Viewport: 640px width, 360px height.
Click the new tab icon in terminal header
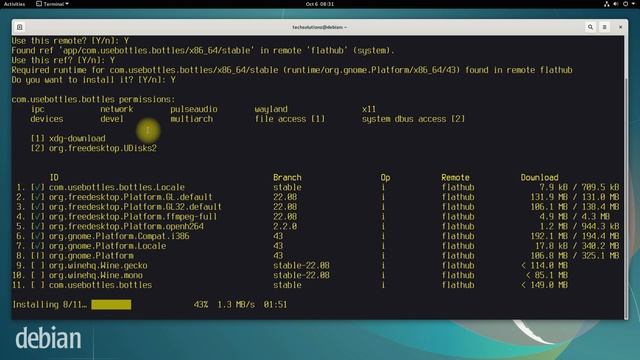click(19, 27)
